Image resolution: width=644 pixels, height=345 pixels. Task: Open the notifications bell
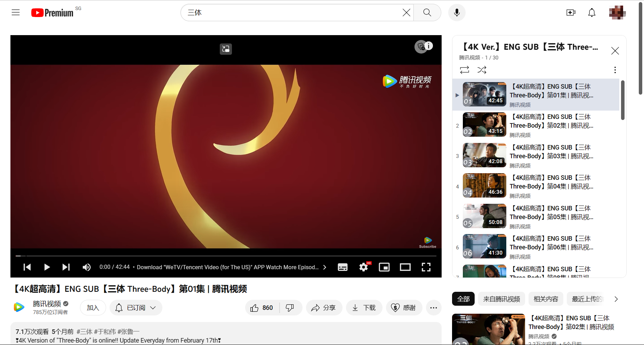(x=591, y=13)
